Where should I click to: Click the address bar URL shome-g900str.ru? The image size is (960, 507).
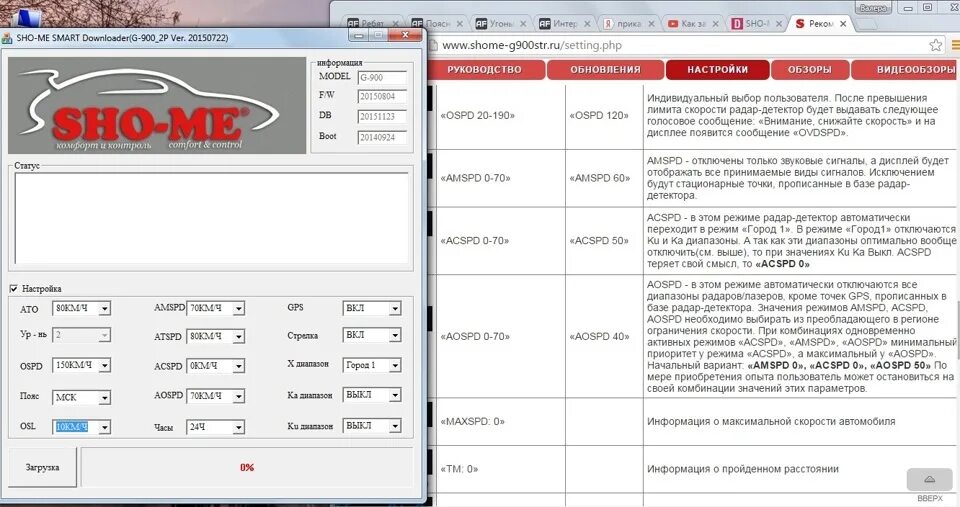click(531, 45)
